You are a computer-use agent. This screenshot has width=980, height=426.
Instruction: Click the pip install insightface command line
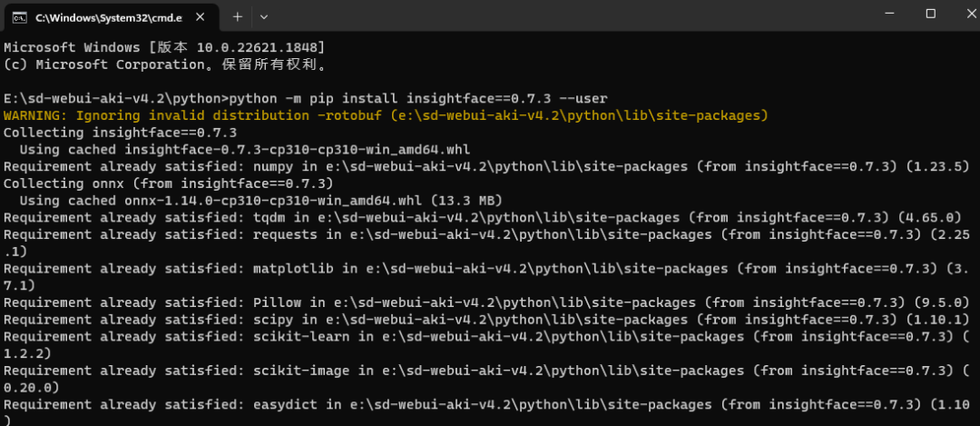(x=306, y=99)
